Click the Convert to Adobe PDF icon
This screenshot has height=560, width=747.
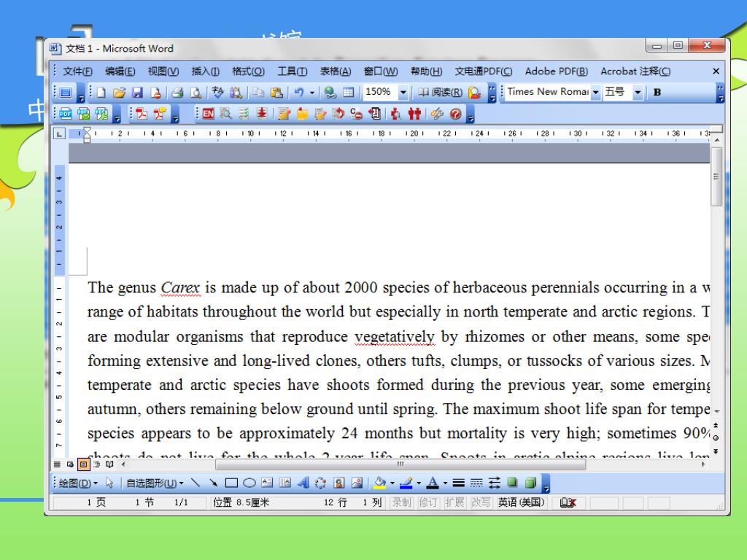141,114
